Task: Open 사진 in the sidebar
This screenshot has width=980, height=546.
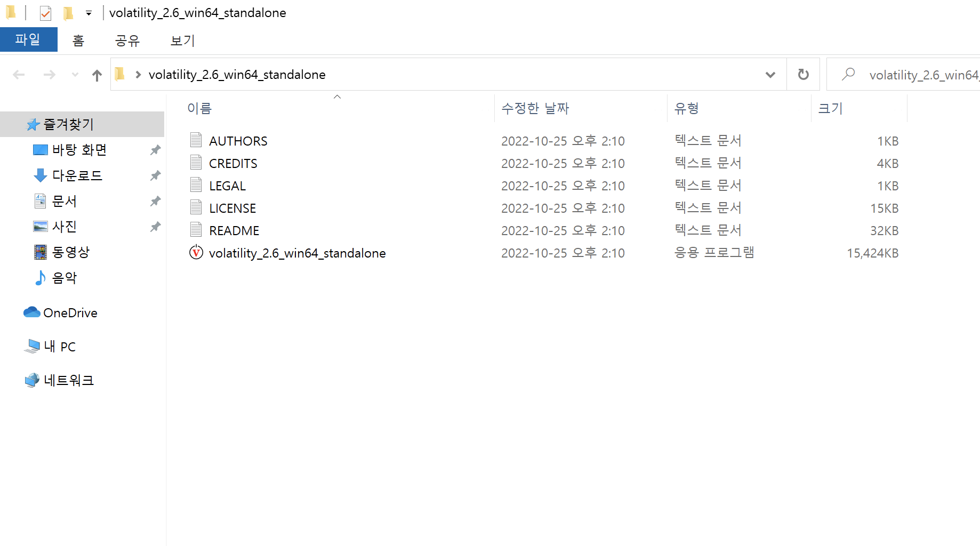Action: point(65,227)
